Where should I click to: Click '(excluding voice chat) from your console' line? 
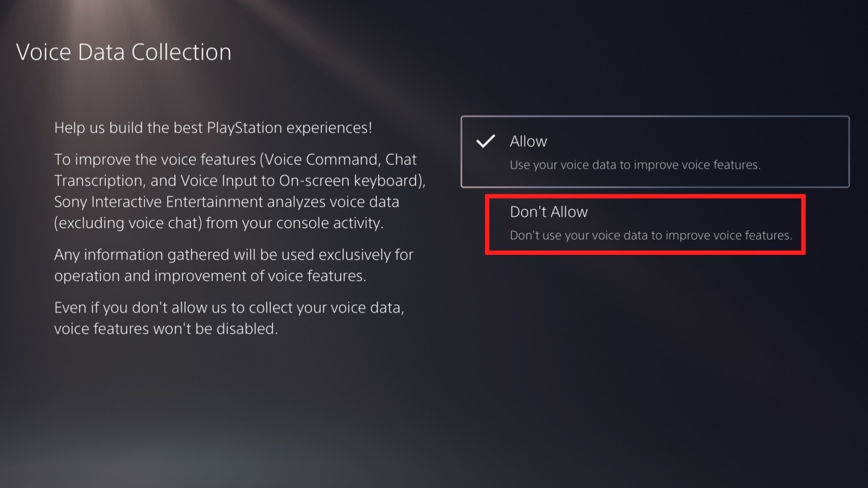tap(219, 223)
